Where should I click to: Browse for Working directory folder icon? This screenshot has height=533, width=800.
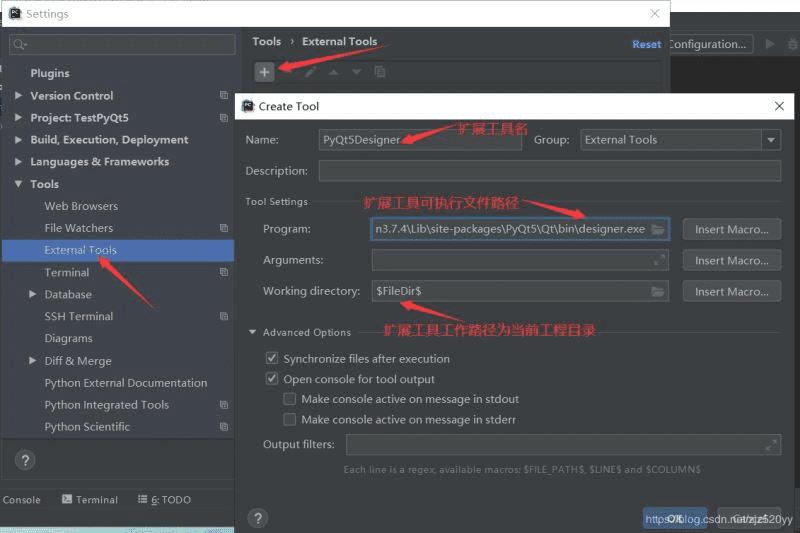pos(658,291)
